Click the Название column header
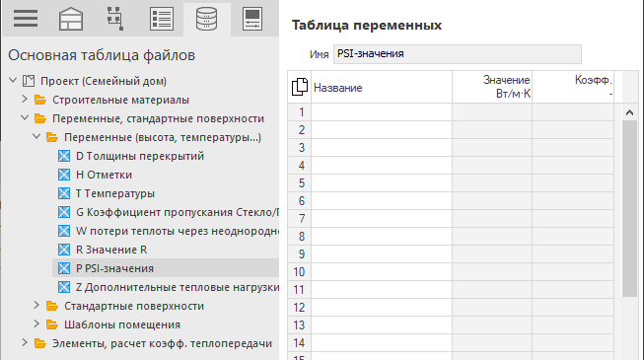 tap(382, 87)
